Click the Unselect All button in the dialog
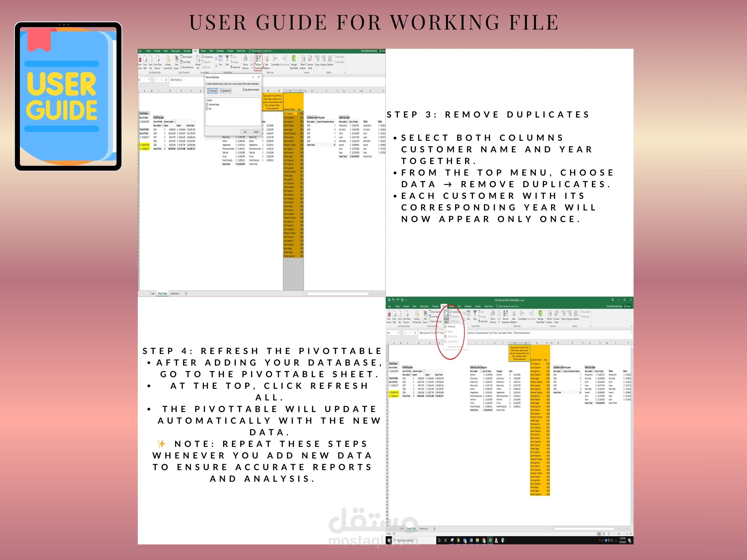The height and width of the screenshot is (560, 747). 225,91
